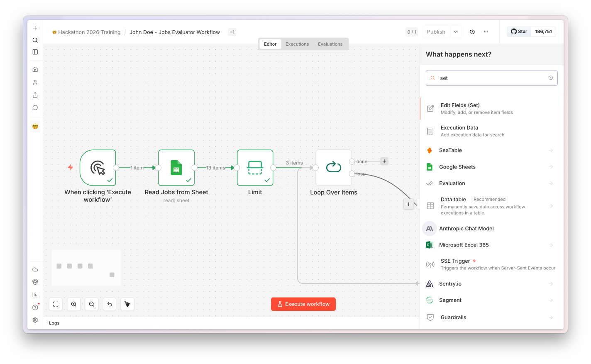Fit workflow to view icon
The image size is (591, 364).
click(x=56, y=304)
